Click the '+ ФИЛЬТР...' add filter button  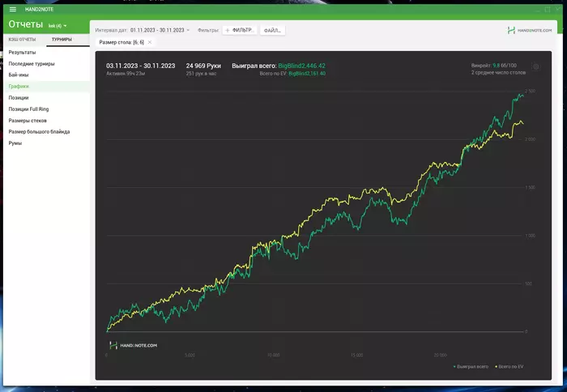coord(240,31)
